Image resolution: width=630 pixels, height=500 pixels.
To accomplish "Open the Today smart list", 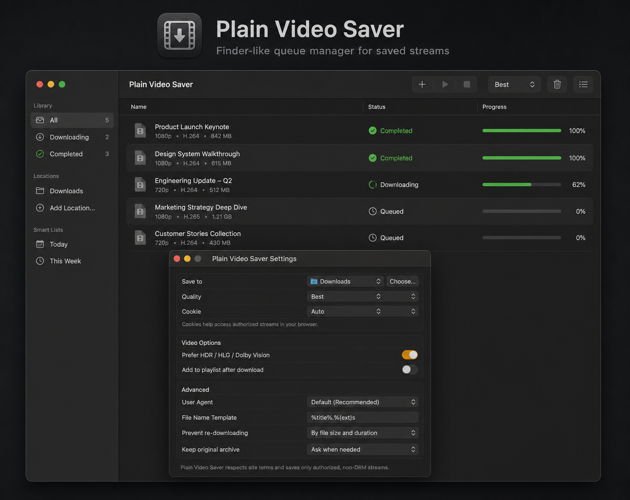I will pos(72,244).
